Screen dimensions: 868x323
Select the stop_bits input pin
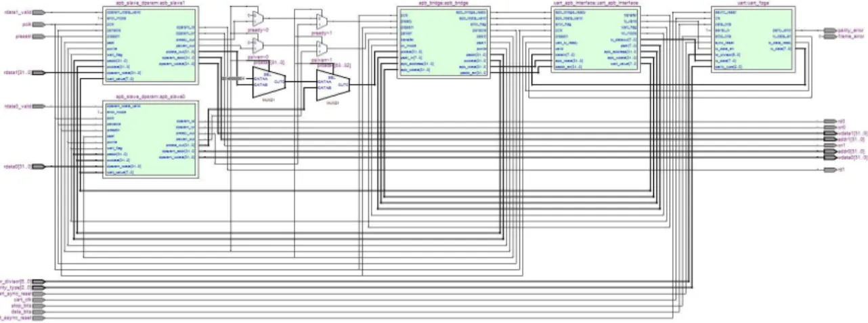coord(39,305)
